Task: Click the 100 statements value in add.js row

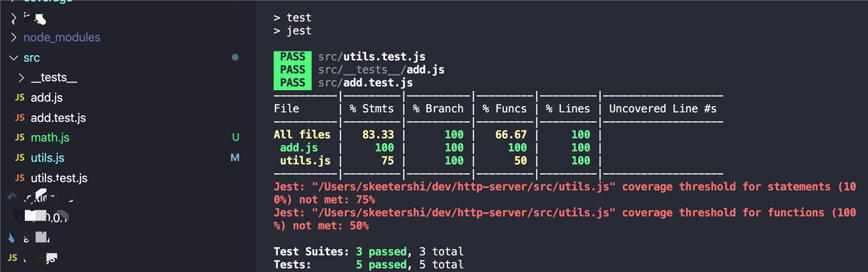Action: pos(384,148)
